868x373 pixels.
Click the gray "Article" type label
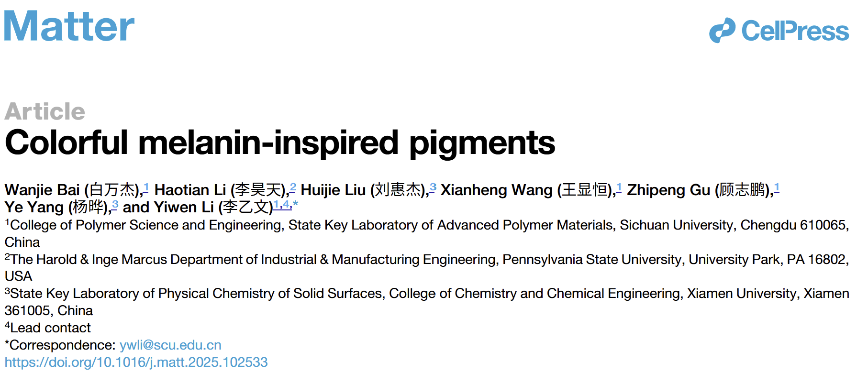point(45,111)
